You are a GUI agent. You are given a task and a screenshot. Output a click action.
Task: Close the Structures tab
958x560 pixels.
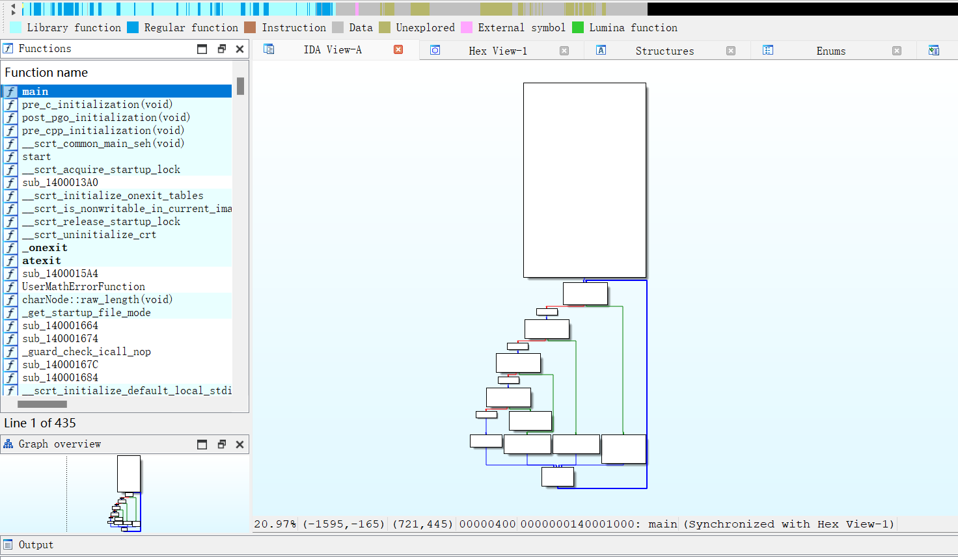pos(731,51)
